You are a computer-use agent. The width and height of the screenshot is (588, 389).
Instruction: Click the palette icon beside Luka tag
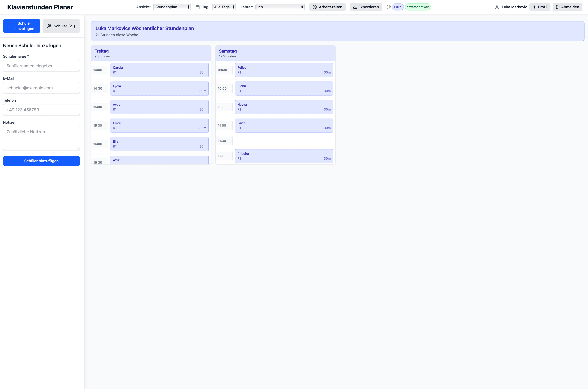click(388, 7)
